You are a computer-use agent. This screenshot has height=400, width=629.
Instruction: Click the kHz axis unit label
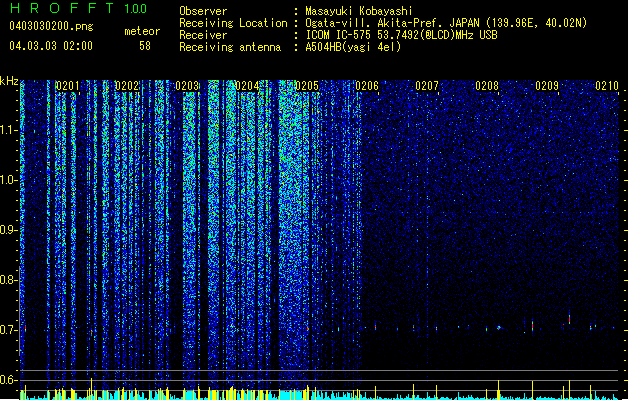[x=9, y=81]
